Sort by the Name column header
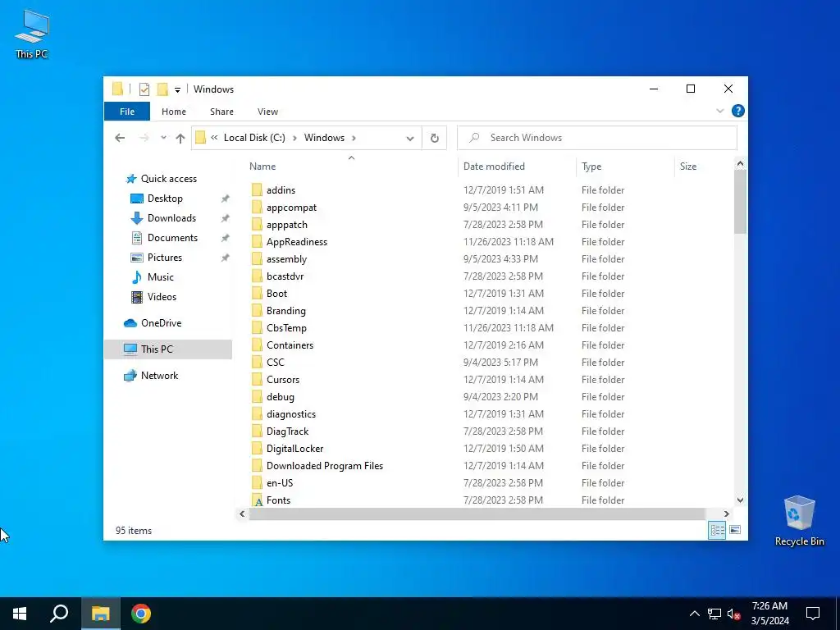Image resolution: width=840 pixels, height=630 pixels. point(262,166)
